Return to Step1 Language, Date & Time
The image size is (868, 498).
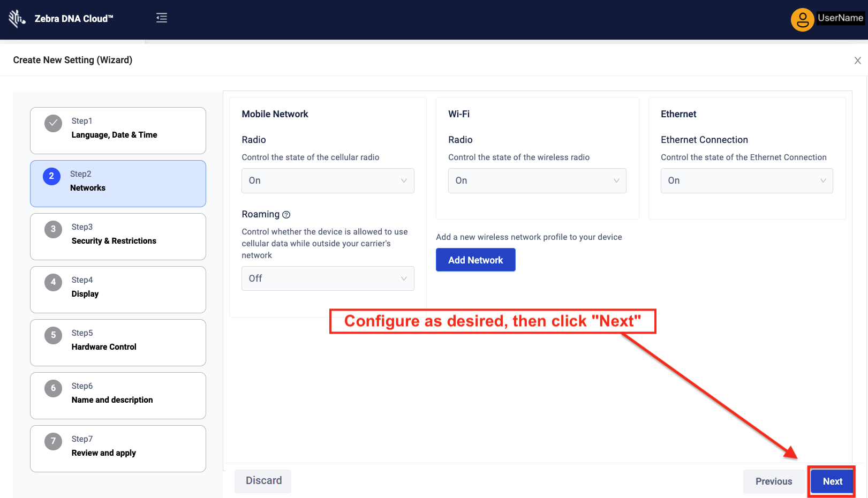pos(118,130)
